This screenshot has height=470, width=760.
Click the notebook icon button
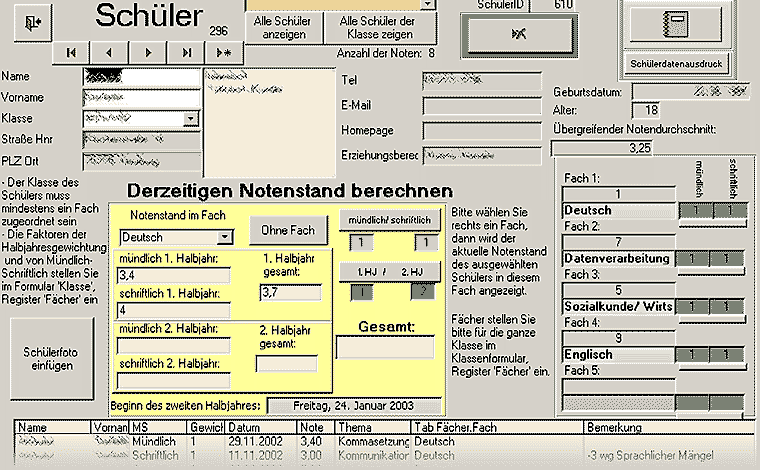678,22
